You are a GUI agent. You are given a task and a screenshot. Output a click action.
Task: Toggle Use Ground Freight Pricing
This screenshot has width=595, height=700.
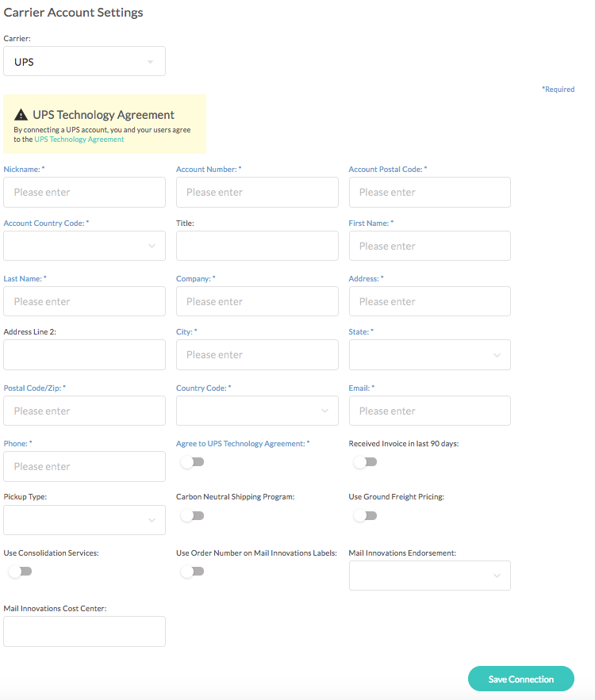tap(365, 515)
